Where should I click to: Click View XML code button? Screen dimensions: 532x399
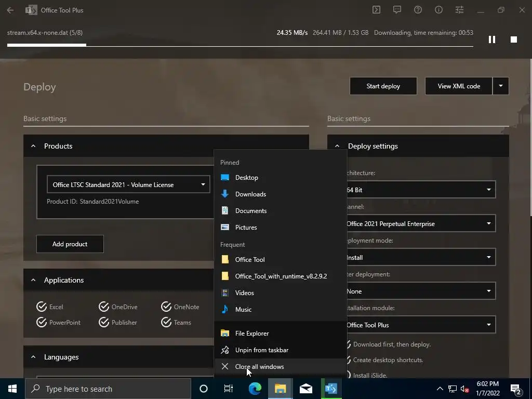click(458, 86)
